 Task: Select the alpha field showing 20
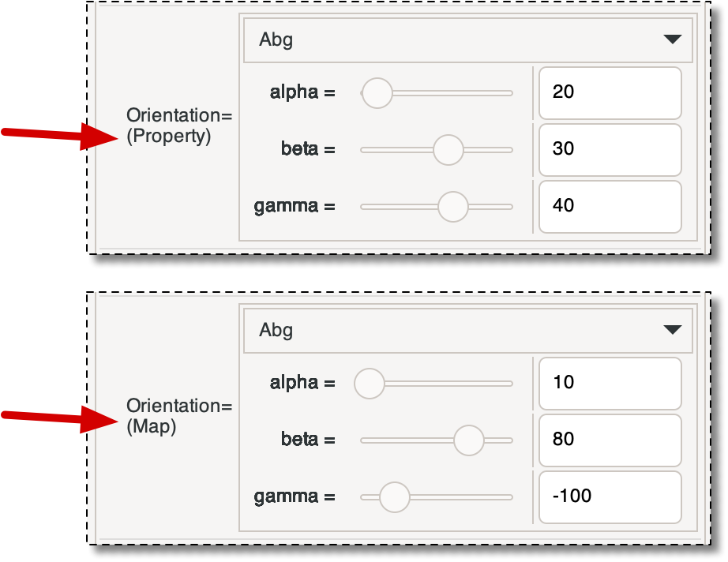[x=610, y=92]
